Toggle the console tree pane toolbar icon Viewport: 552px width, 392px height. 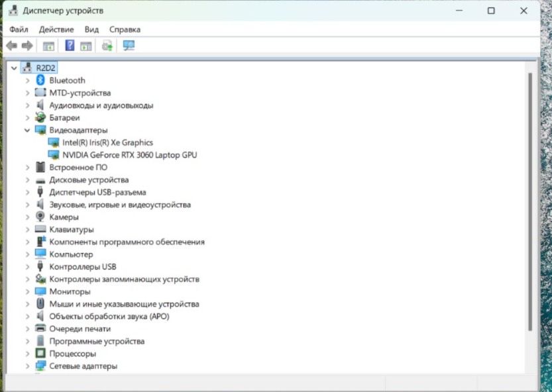coord(48,46)
